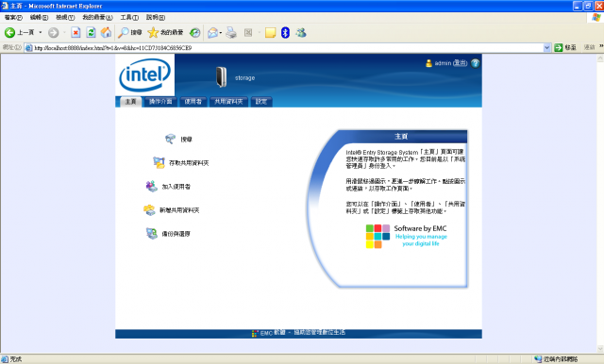Open the back-history dropdown arrow beside 上一頁
This screenshot has width=604, height=364.
tap(40, 33)
